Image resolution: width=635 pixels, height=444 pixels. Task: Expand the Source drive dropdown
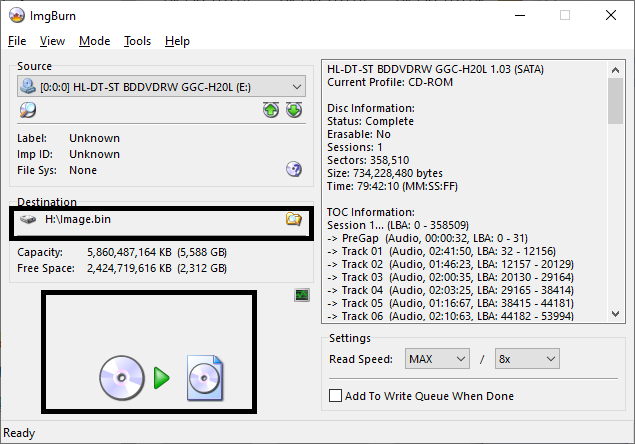click(x=161, y=87)
